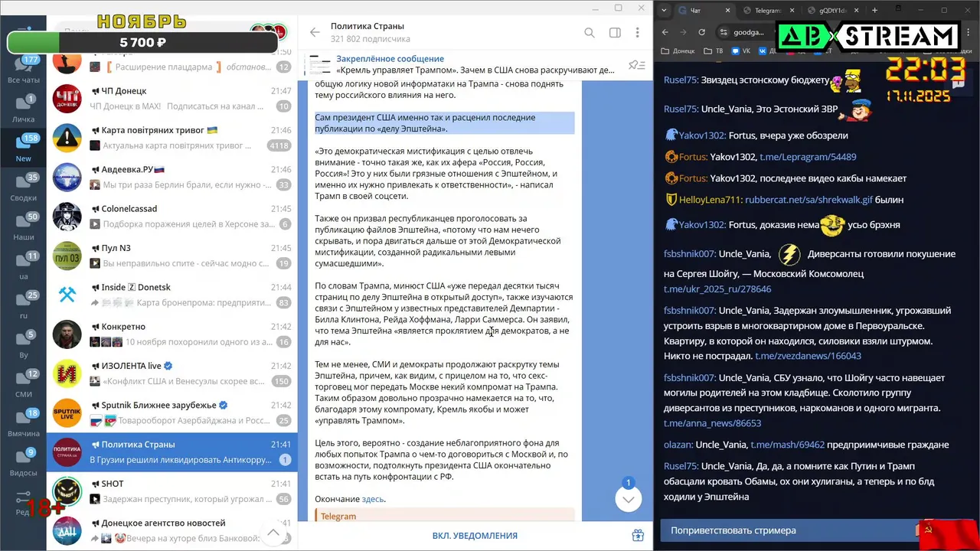Click the gift icon at the chat bottom

coord(638,536)
